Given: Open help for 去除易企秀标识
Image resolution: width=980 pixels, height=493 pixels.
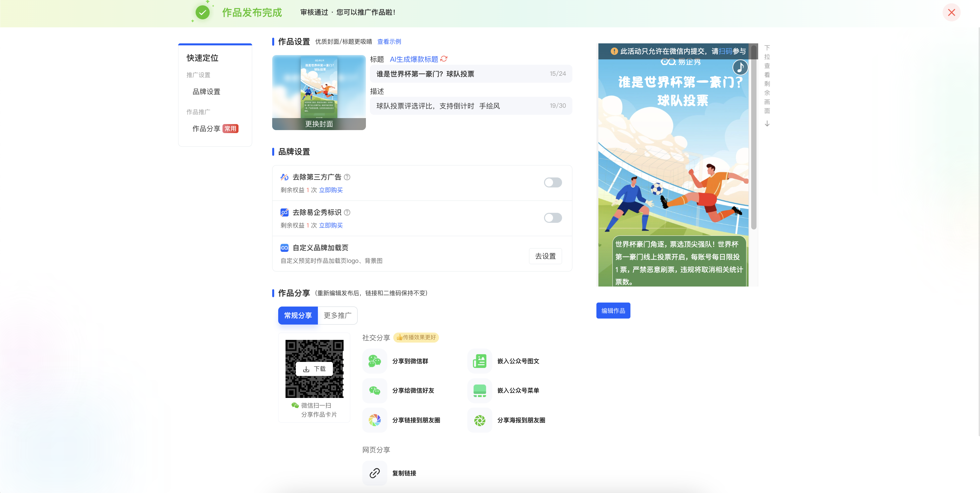Looking at the screenshot, I should pyautogui.click(x=347, y=212).
